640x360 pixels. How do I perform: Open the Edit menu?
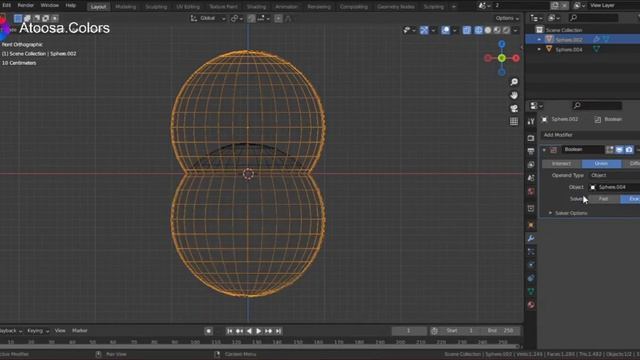pos(6,6)
